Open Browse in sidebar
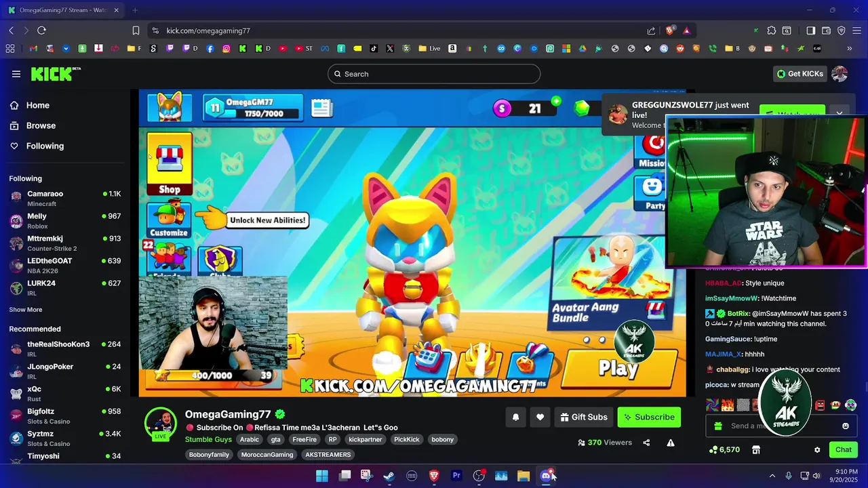 pyautogui.click(x=41, y=125)
